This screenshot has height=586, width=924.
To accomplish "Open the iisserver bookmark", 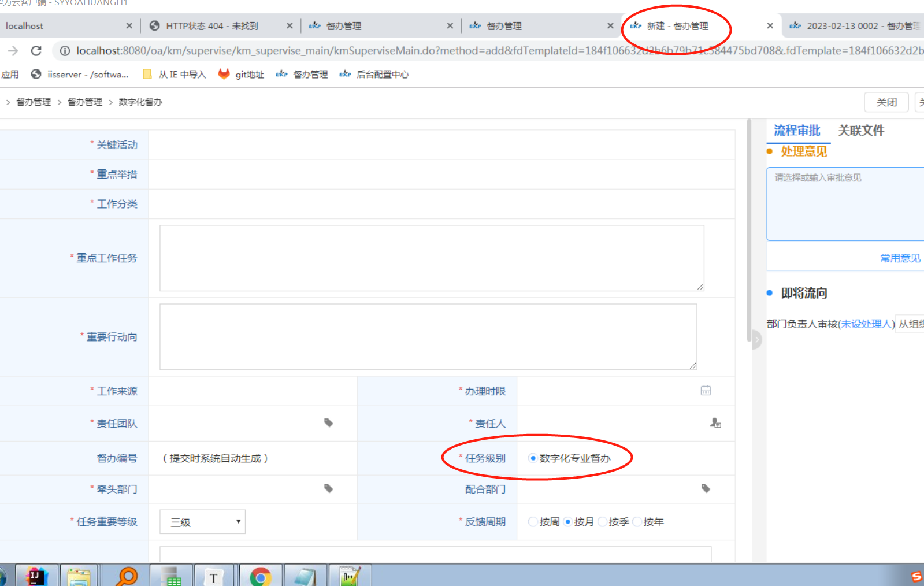I will tap(80, 74).
